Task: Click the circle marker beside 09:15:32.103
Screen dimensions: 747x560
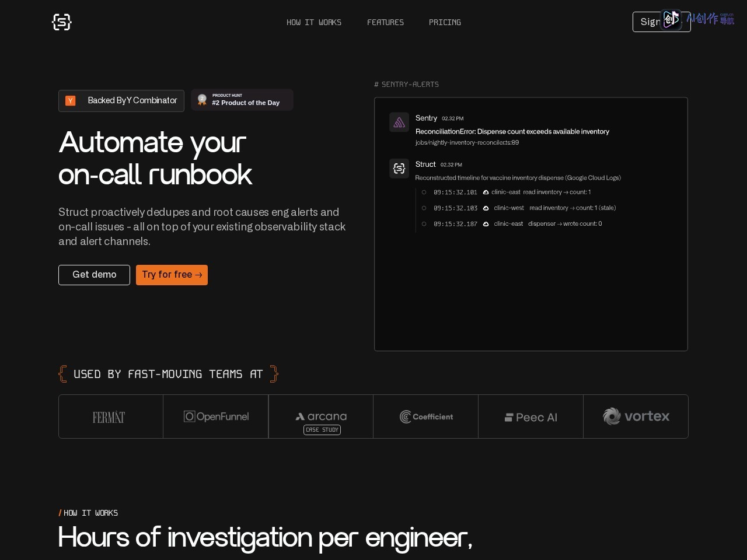Action: click(424, 208)
